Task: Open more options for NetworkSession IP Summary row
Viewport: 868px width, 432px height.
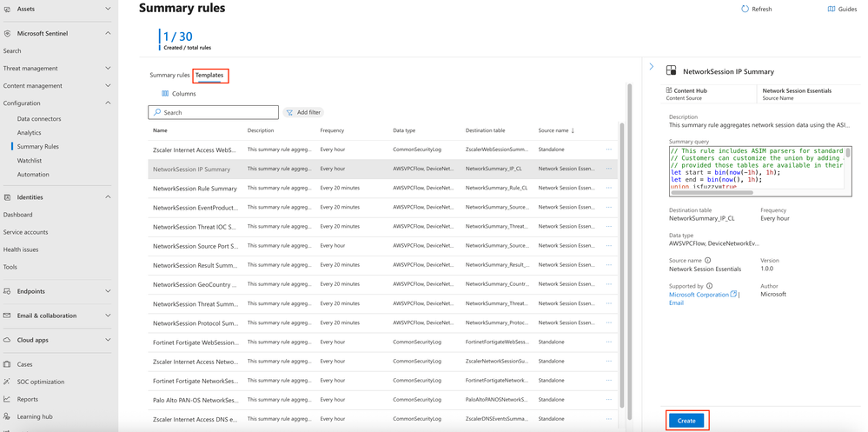Action: tap(609, 169)
